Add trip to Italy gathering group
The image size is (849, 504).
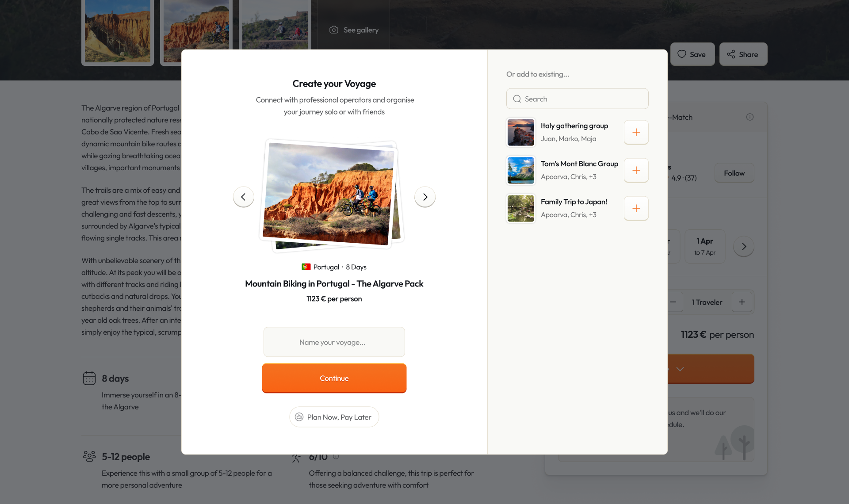(x=636, y=132)
